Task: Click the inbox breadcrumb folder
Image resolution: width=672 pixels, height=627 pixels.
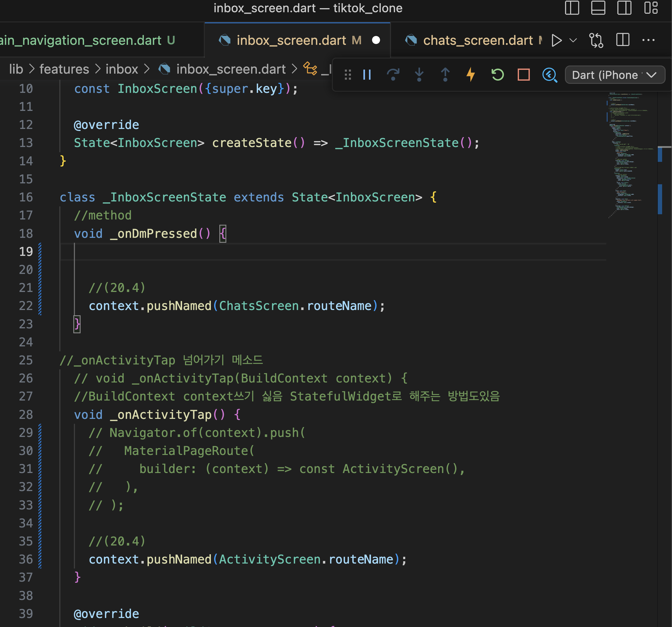Action: coord(122,69)
